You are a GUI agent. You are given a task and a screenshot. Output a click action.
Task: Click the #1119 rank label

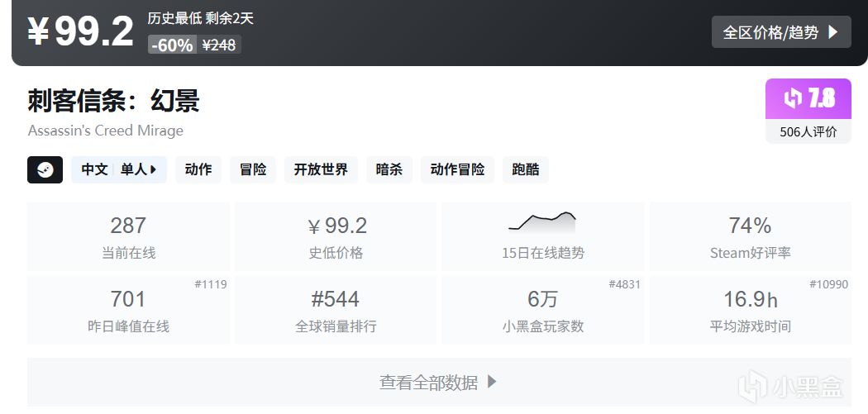point(211,284)
